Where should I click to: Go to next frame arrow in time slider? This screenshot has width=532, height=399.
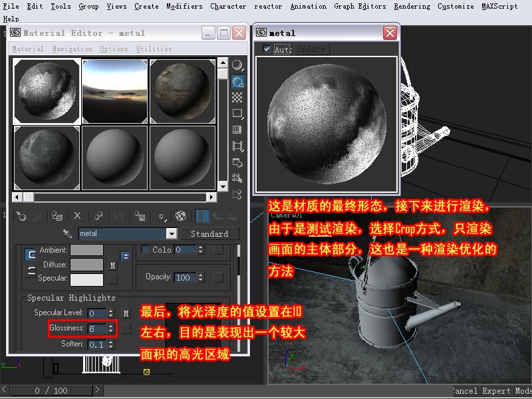[97, 390]
